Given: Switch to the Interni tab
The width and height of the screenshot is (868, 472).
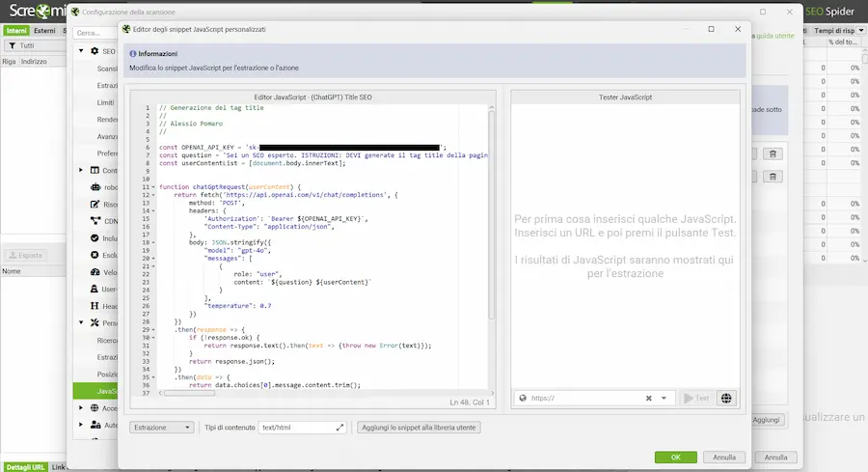Looking at the screenshot, I should (x=16, y=31).
